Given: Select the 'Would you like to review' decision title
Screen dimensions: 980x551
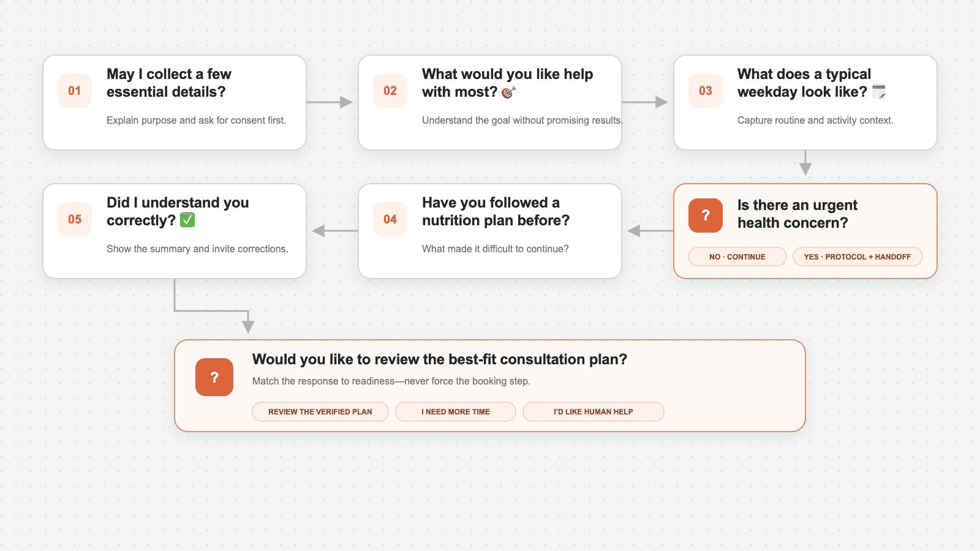Looking at the screenshot, I should click(x=440, y=359).
